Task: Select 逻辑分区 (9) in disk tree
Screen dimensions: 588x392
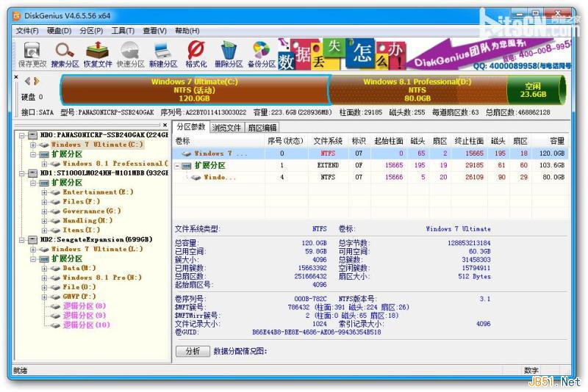Action: pyautogui.click(x=85, y=316)
